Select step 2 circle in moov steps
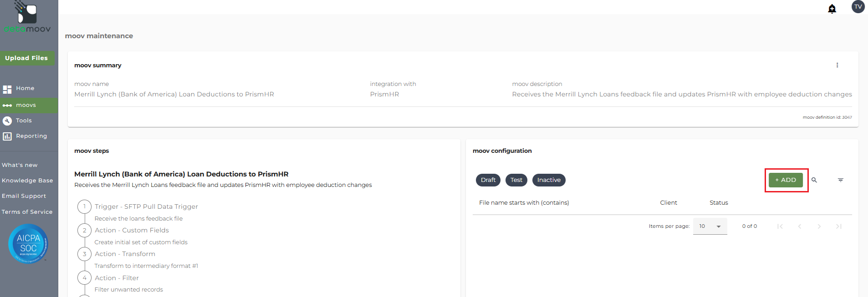This screenshot has width=868, height=297. [x=84, y=230]
